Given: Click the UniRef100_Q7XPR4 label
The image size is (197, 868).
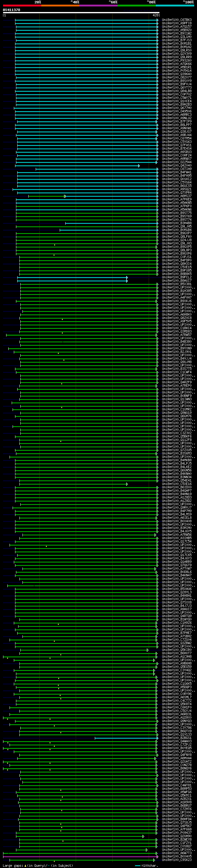Looking at the screenshot, I should 177,193.
